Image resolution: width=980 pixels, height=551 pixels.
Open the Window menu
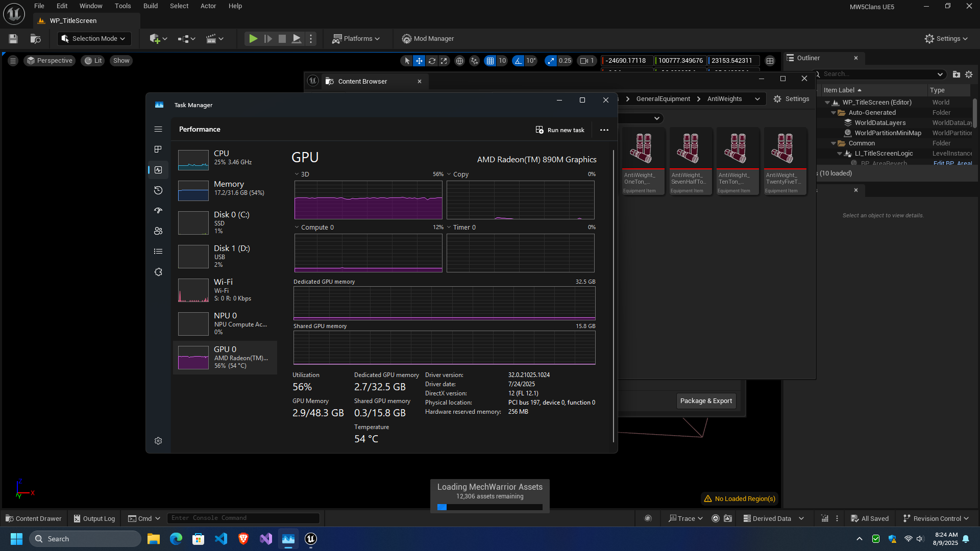pos(91,6)
